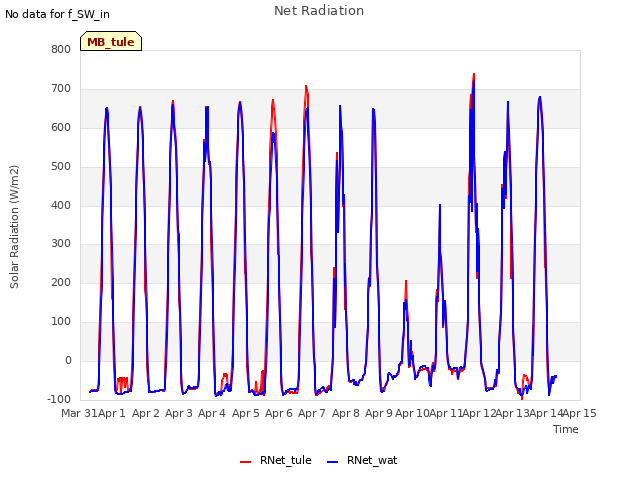
Task: Click the 300 y-axis tick label
Action: 61,244
